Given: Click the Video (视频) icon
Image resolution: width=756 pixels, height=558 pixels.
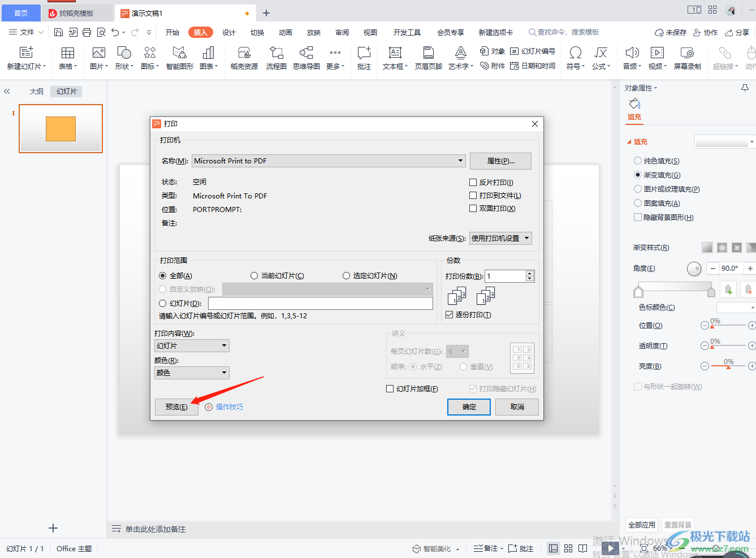Looking at the screenshot, I should pos(657,58).
